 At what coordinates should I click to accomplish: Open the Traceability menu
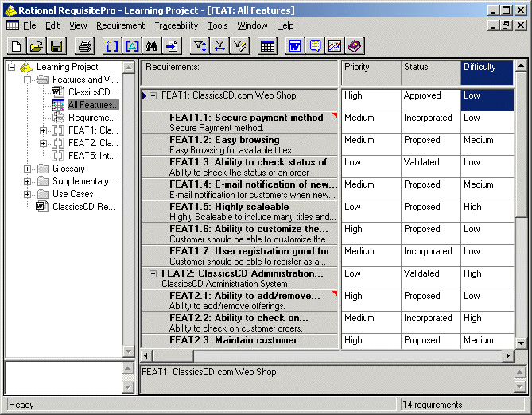(177, 25)
